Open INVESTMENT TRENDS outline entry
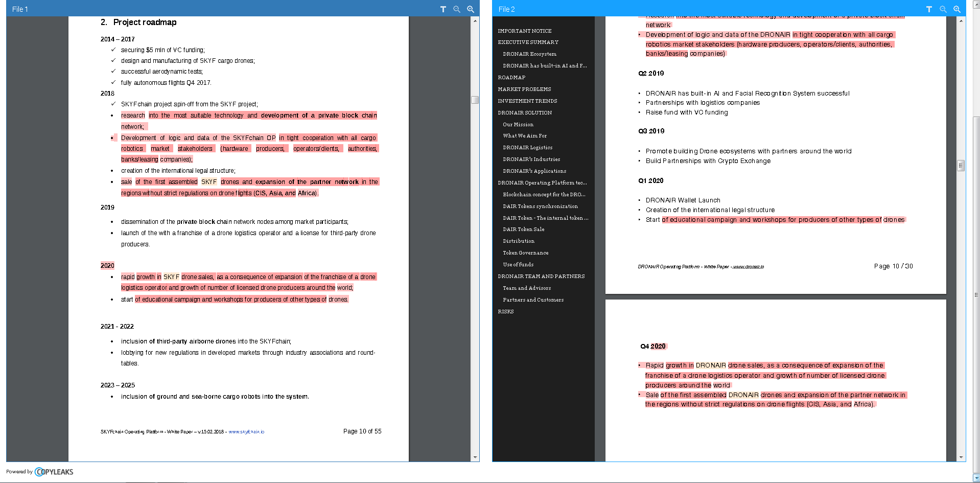The height and width of the screenshot is (483, 980). (x=527, y=101)
